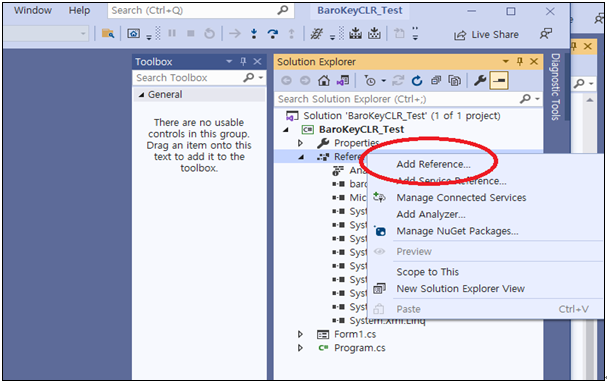Click the Toolbox auto-hide pin icon
The width and height of the screenshot is (607, 383).
243,62
